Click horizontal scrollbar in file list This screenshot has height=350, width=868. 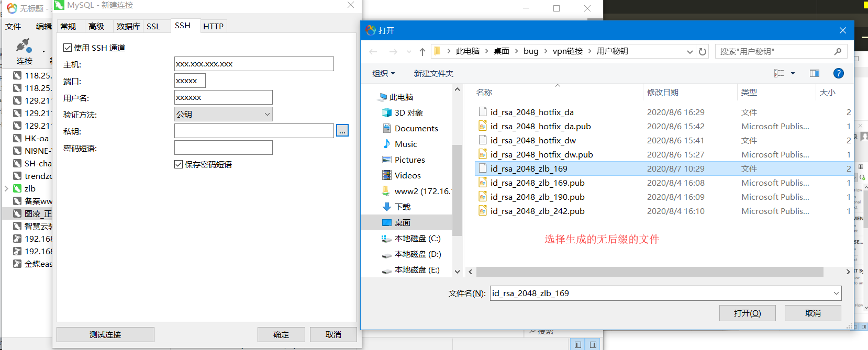coord(649,272)
